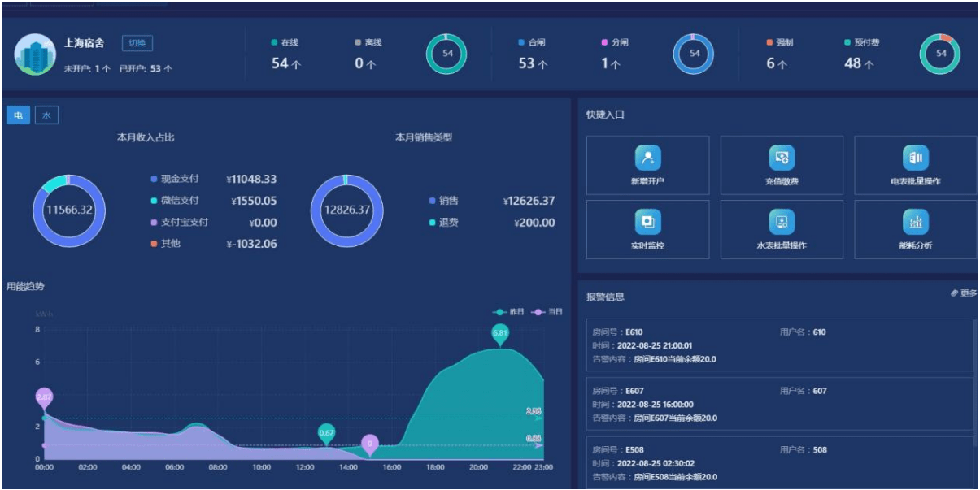Toggle the 当日 series in chart legend
Screen dimensions: 980x490
[547, 312]
